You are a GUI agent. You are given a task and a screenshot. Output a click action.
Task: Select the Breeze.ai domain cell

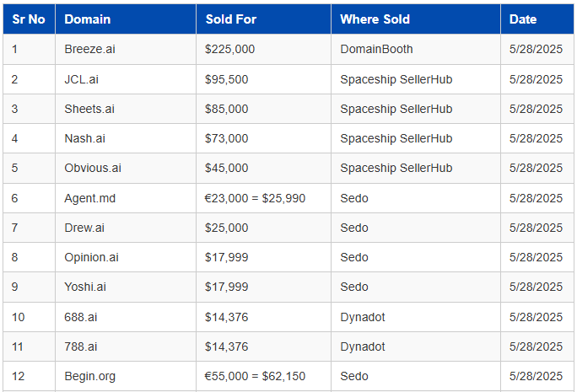[x=89, y=49]
